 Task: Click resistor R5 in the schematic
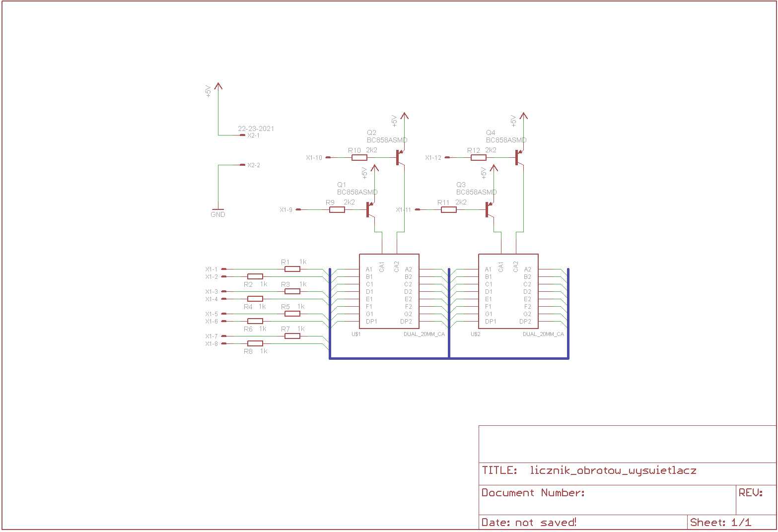[x=292, y=314]
